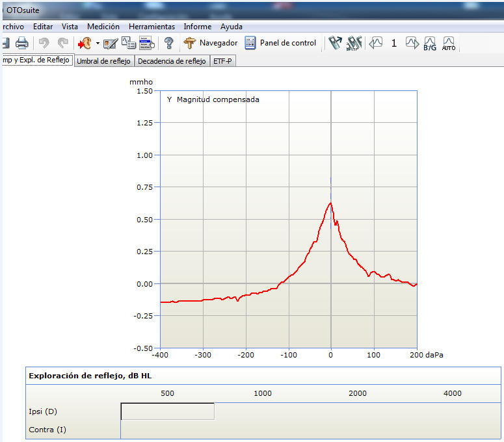
Task: Click the Y Magnitud compensada graph label
Action: pos(213,99)
